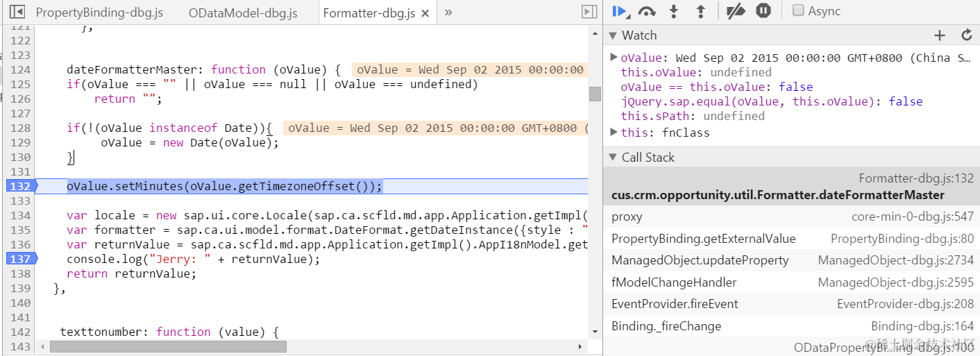Click scroll-up arrow of code editor
This screenshot has width=980, height=356.
click(x=595, y=33)
